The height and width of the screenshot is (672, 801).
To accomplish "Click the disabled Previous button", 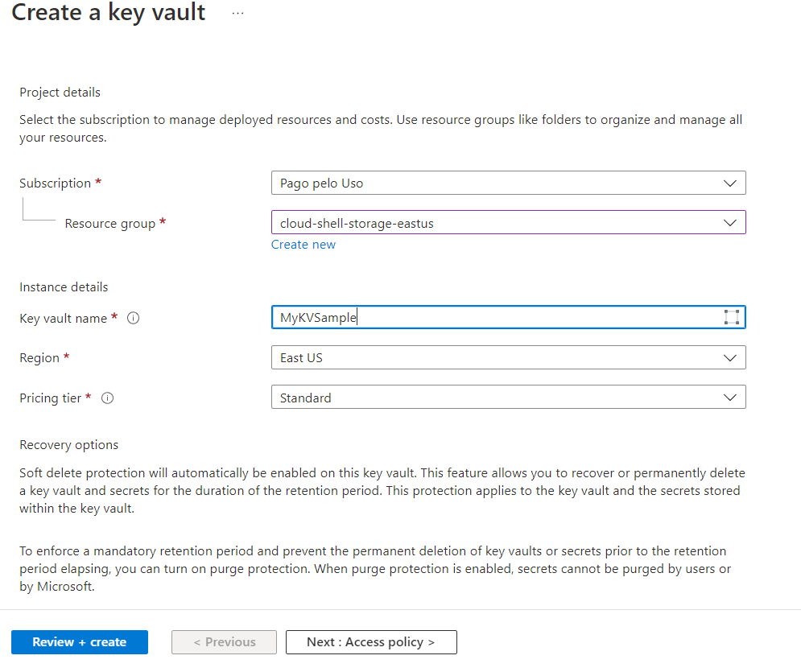I will [225, 642].
